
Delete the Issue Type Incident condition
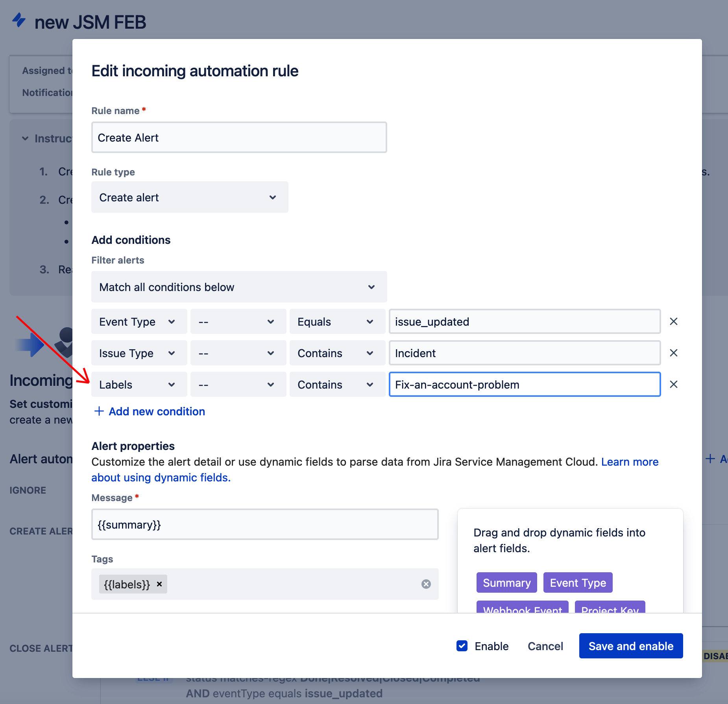[673, 353]
